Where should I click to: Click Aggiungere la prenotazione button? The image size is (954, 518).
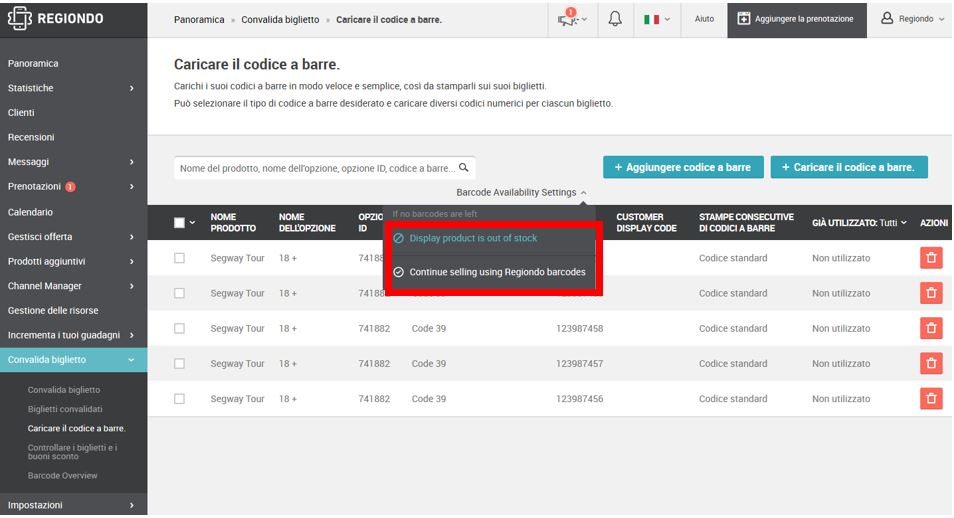796,19
